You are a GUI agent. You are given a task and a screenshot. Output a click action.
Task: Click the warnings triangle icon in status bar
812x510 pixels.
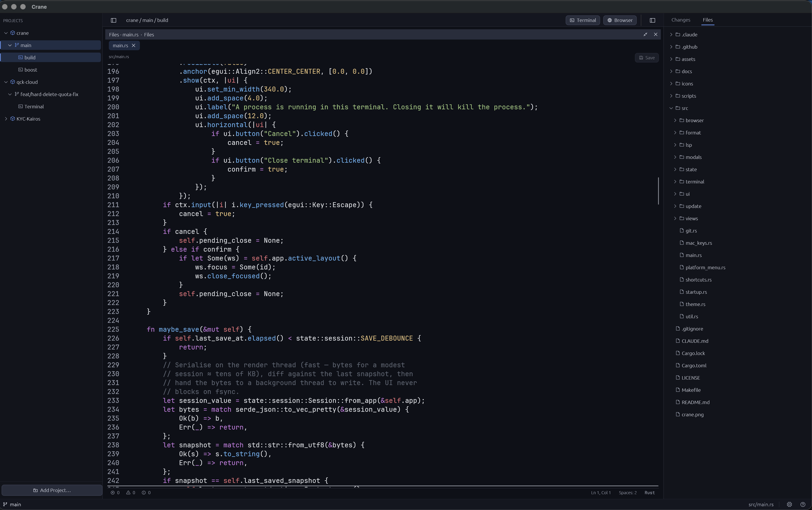coord(128,492)
